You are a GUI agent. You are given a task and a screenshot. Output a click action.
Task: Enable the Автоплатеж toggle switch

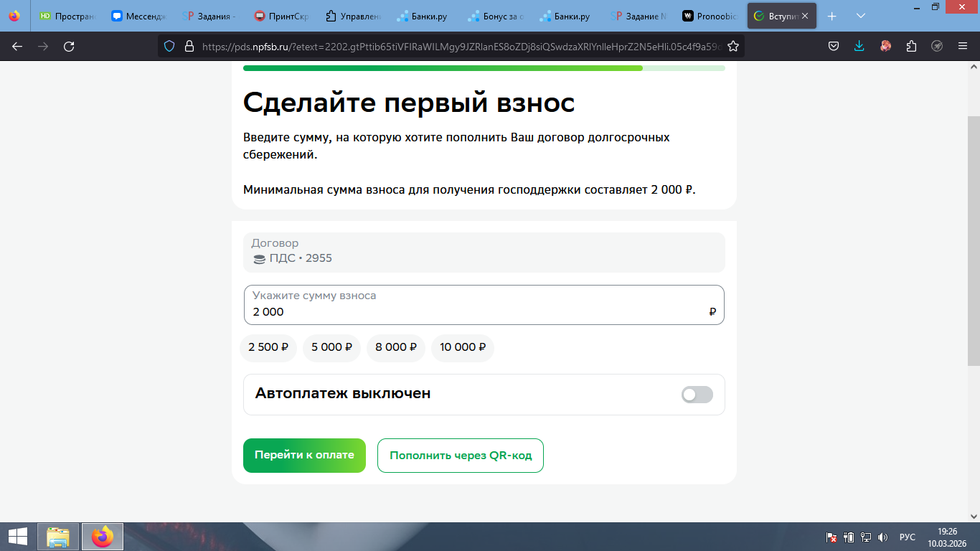pos(697,395)
